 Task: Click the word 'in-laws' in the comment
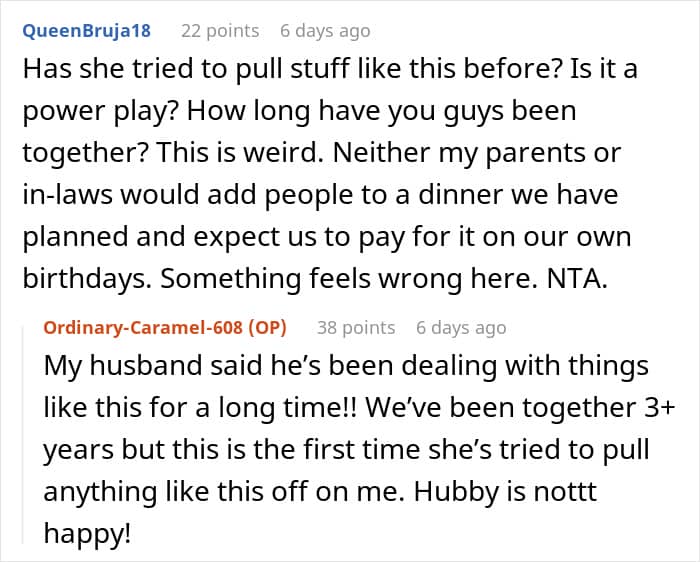(x=67, y=194)
